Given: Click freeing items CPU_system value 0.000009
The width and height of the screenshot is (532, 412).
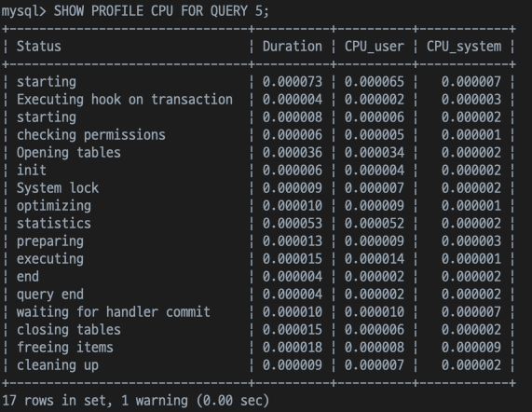Looking at the screenshot, I should [x=471, y=347].
